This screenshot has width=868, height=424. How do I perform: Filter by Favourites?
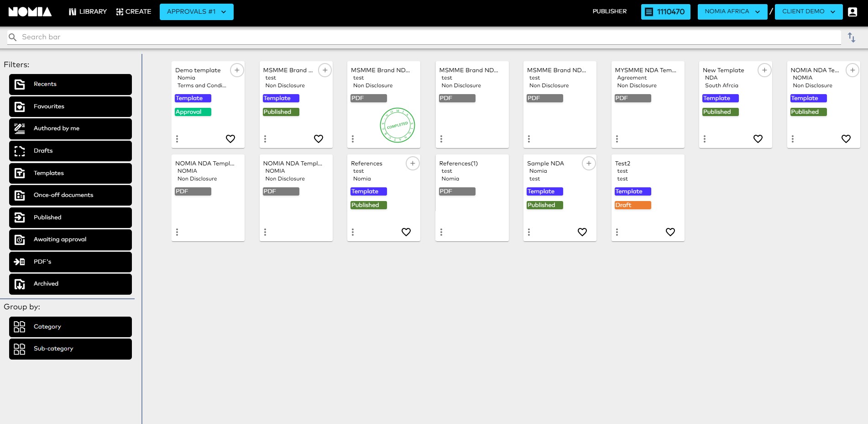(x=70, y=106)
